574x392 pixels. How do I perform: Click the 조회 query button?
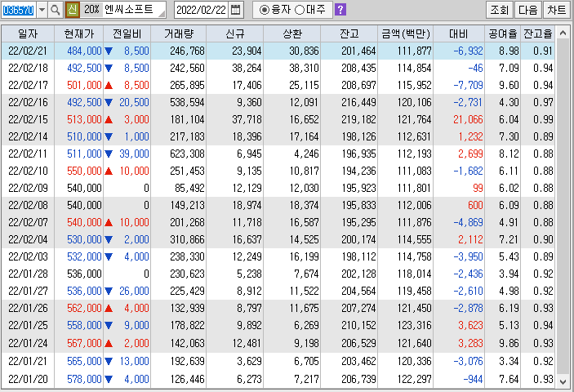pos(500,10)
